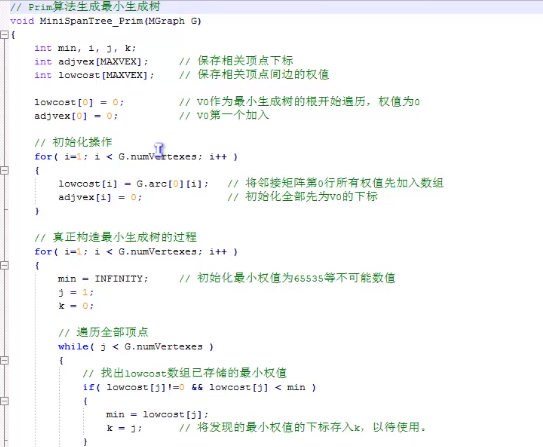The height and width of the screenshot is (447, 543).
Task: Place cursor in lowcost[MAXVEX] declaration
Action: [106, 75]
